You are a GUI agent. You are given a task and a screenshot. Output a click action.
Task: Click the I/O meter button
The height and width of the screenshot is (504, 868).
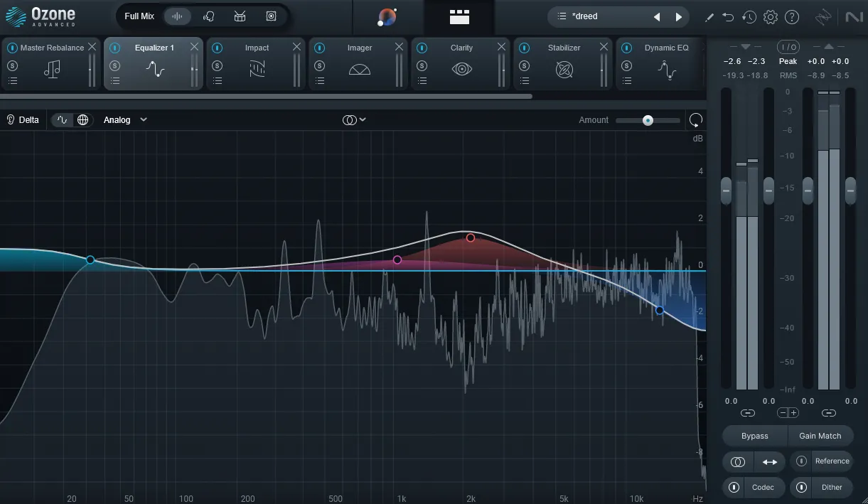[788, 47]
